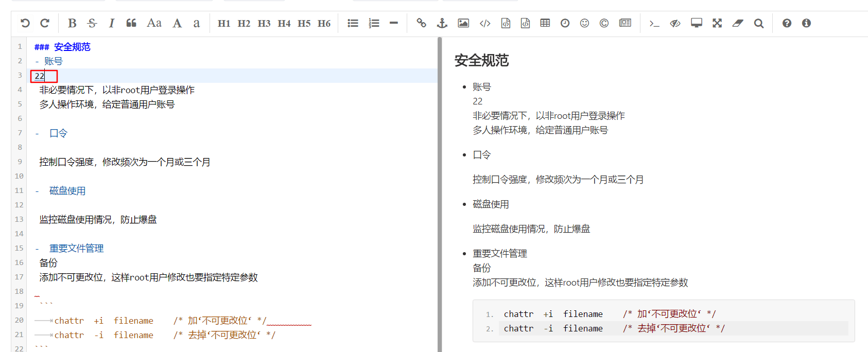Insert an ordered list
868x352 pixels.
tap(374, 23)
